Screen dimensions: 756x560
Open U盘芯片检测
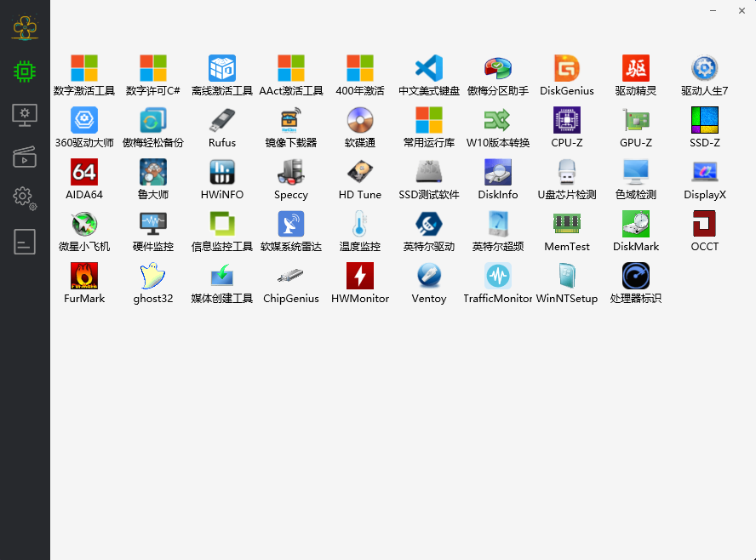click(567, 180)
